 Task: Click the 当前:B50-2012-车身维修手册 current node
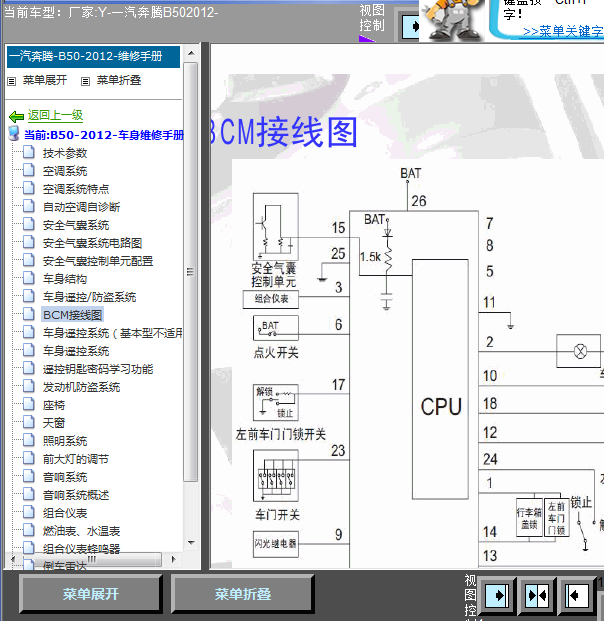pos(104,135)
